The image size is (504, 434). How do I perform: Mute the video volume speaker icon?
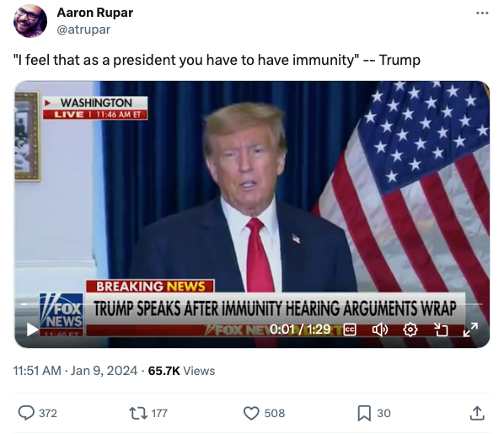point(379,330)
